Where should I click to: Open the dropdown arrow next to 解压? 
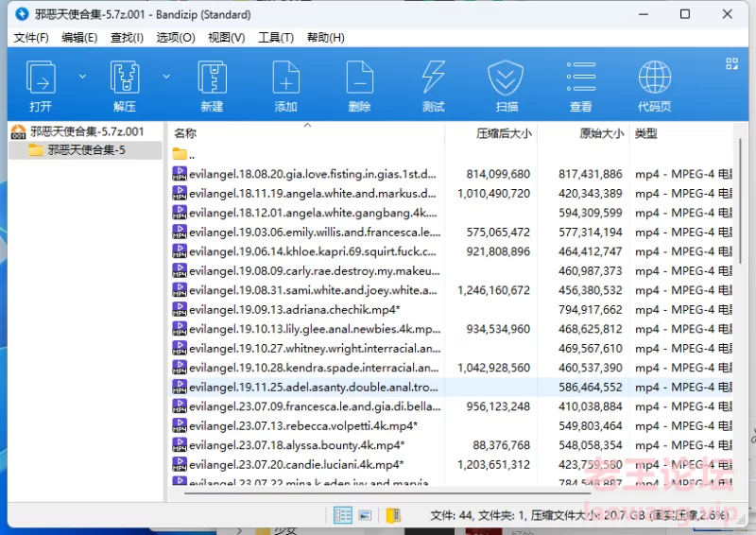(166, 77)
